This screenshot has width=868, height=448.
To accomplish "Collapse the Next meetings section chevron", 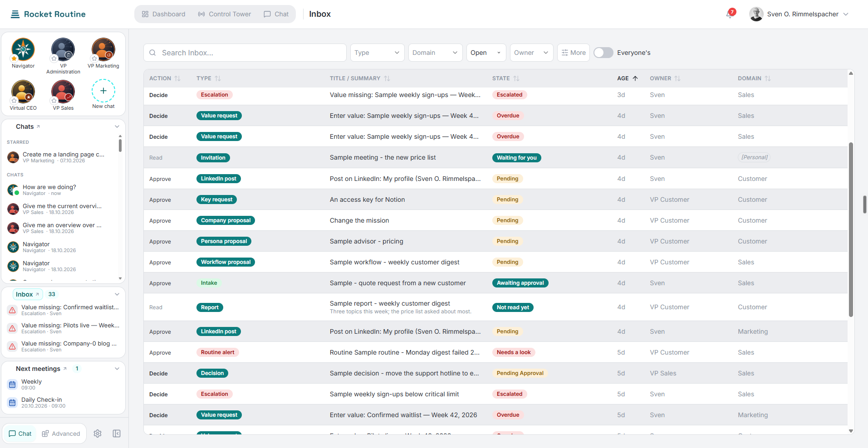I will [117, 369].
